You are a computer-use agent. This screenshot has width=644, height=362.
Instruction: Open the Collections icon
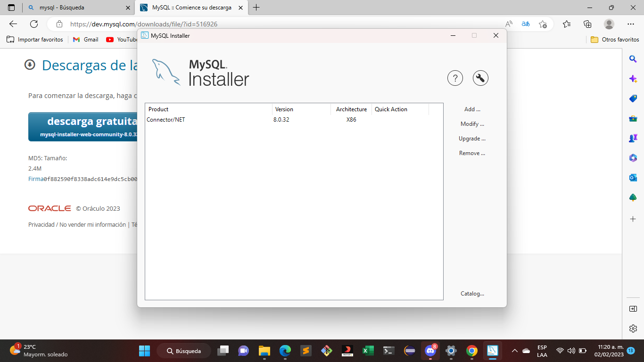587,24
